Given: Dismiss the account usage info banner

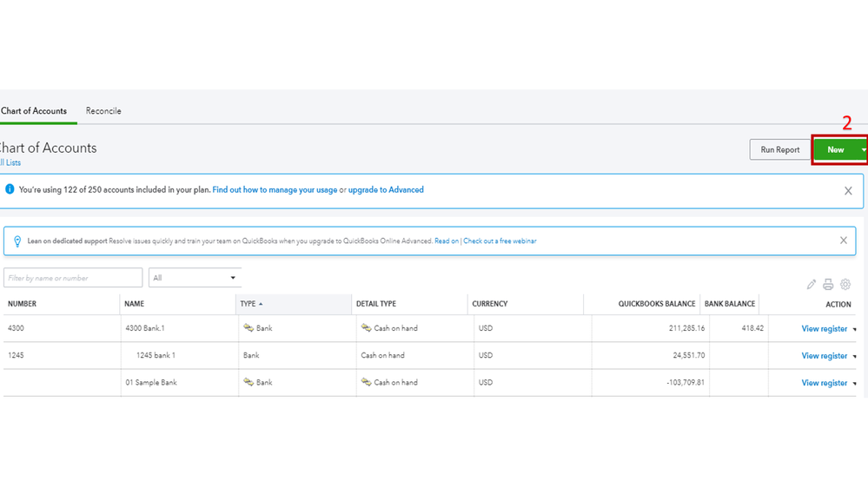Looking at the screenshot, I should tap(848, 191).
